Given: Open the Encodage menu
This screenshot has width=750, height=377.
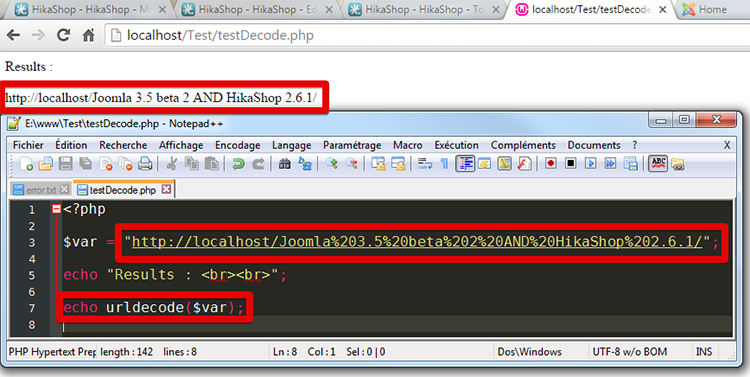Looking at the screenshot, I should click(238, 145).
